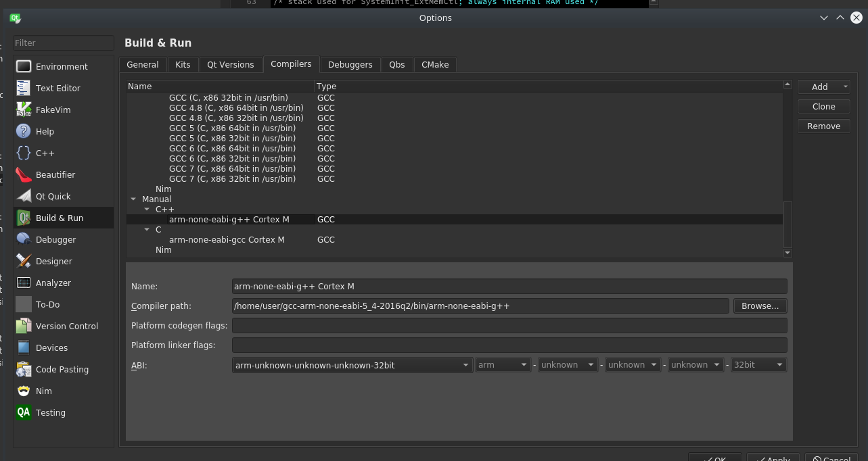
Task: Click the compiler list vertical scrollbar thumb
Action: (x=787, y=224)
